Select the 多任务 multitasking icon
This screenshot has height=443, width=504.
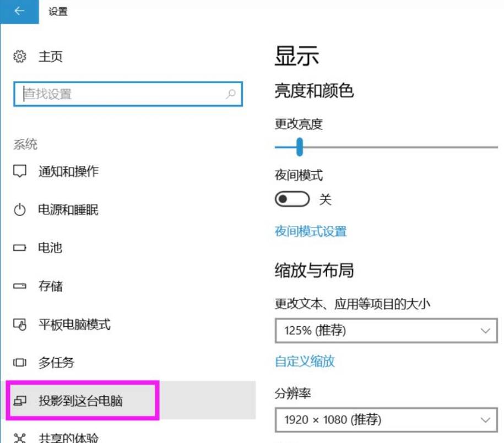21,363
